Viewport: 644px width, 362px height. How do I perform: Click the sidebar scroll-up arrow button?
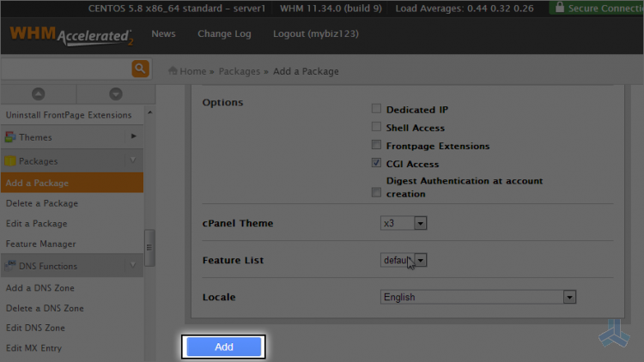pos(38,94)
